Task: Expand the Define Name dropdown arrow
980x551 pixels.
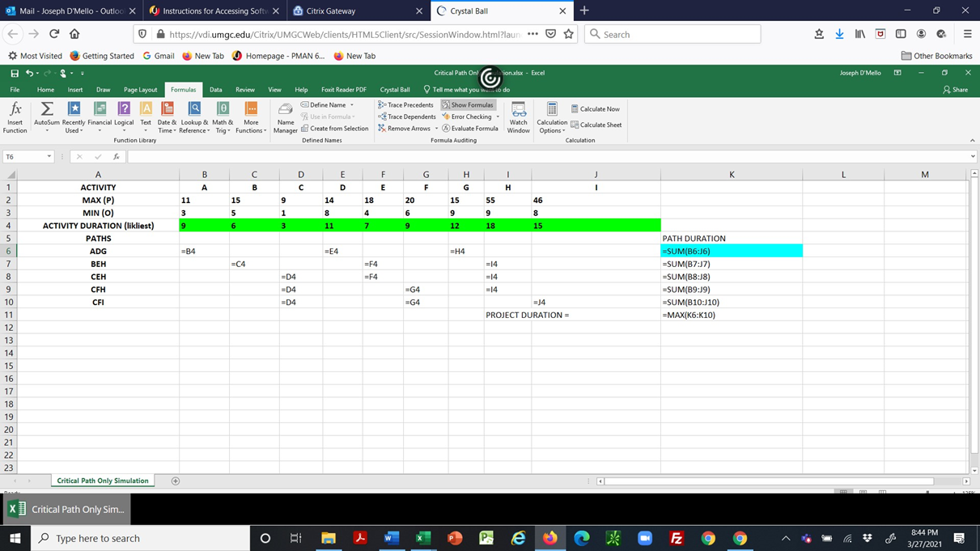Action: click(352, 105)
